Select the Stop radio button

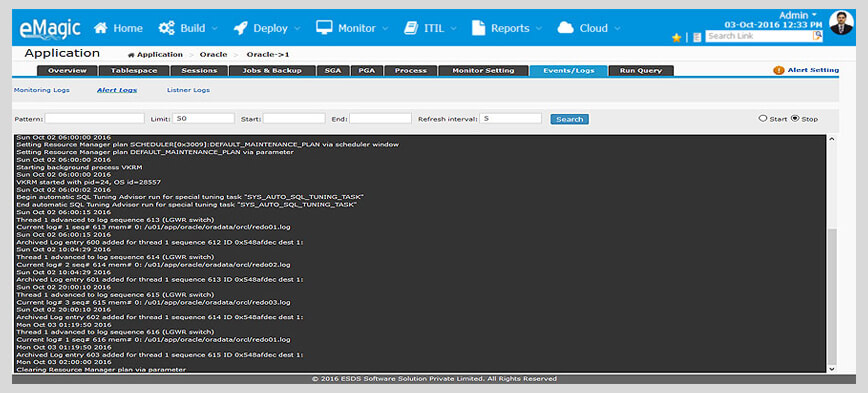[795, 118]
